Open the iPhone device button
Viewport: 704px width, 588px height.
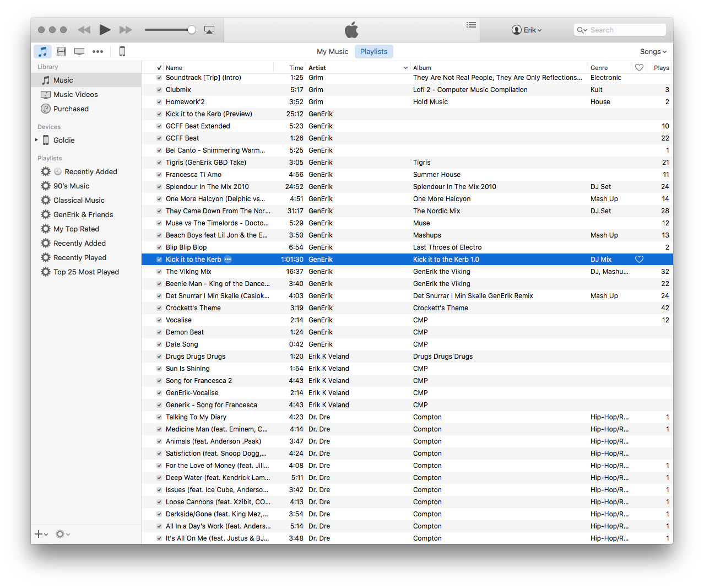122,51
